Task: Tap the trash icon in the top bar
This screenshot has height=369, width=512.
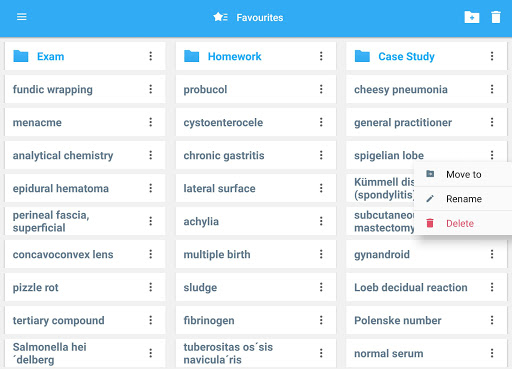Action: (496, 17)
